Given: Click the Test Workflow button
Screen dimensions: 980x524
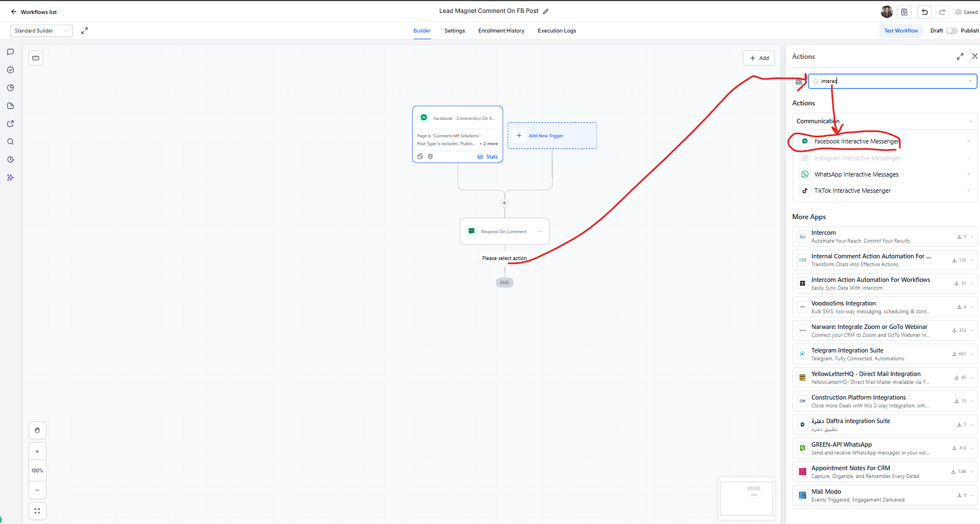Looking at the screenshot, I should point(901,31).
